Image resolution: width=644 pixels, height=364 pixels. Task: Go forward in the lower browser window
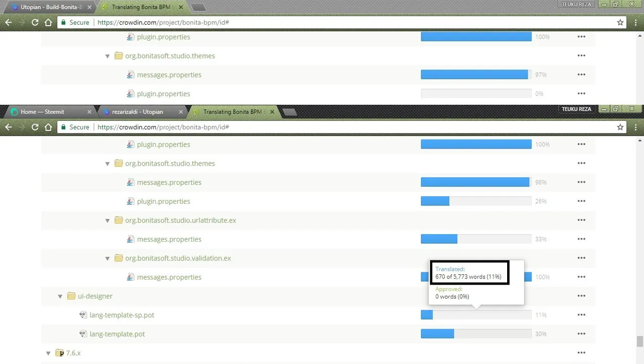22,127
